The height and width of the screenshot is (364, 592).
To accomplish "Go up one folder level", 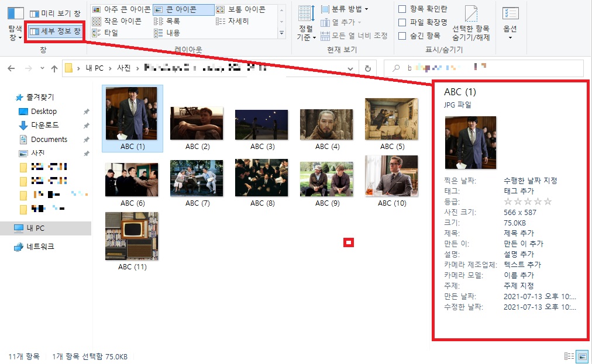I will click(54, 68).
